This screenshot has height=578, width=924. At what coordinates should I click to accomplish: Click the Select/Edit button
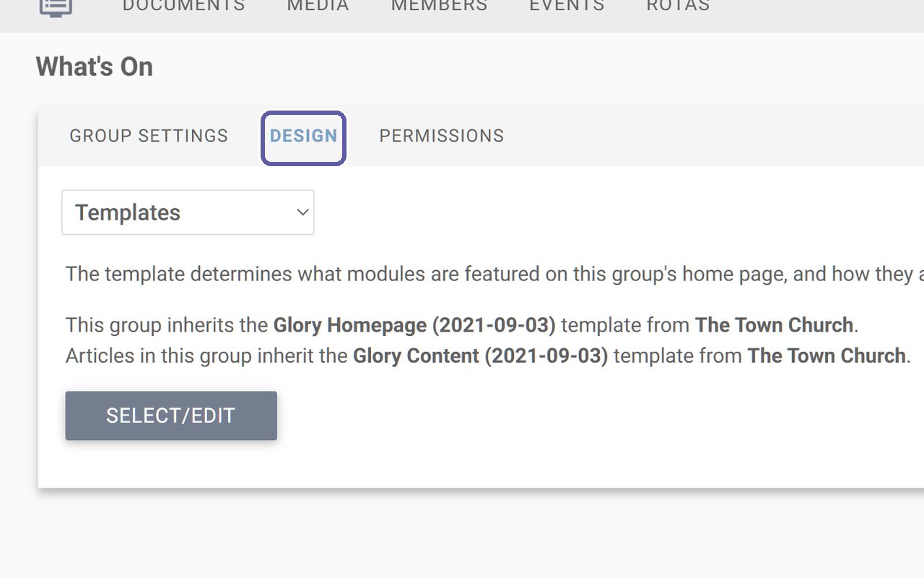pos(171,415)
